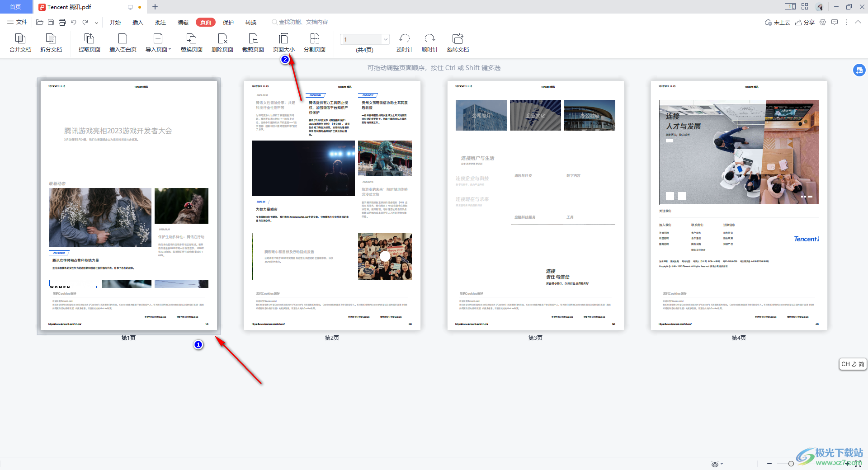
Task: Click the undo arrow icon
Action: coord(73,22)
